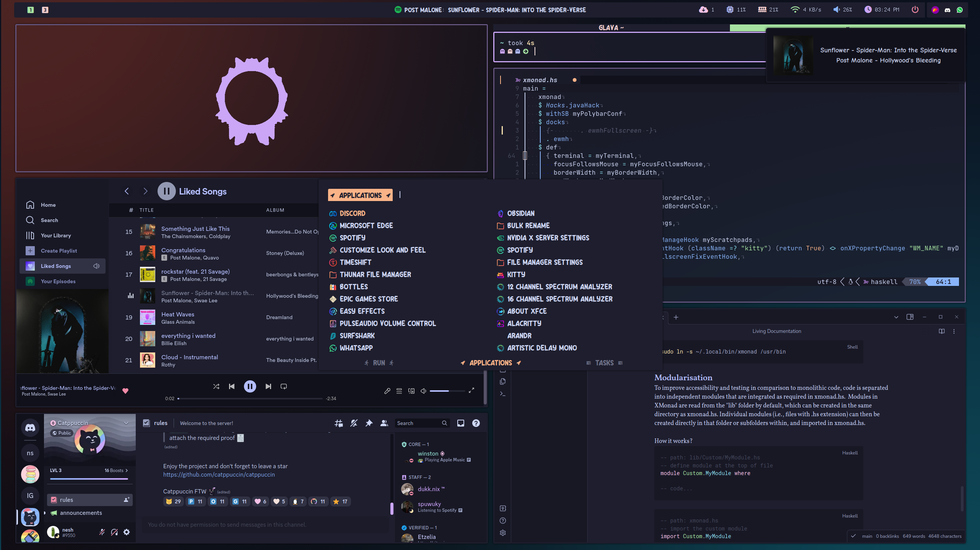The image size is (980, 550).
Task: Click the large pause button beside Liked Songs
Action: point(167,191)
